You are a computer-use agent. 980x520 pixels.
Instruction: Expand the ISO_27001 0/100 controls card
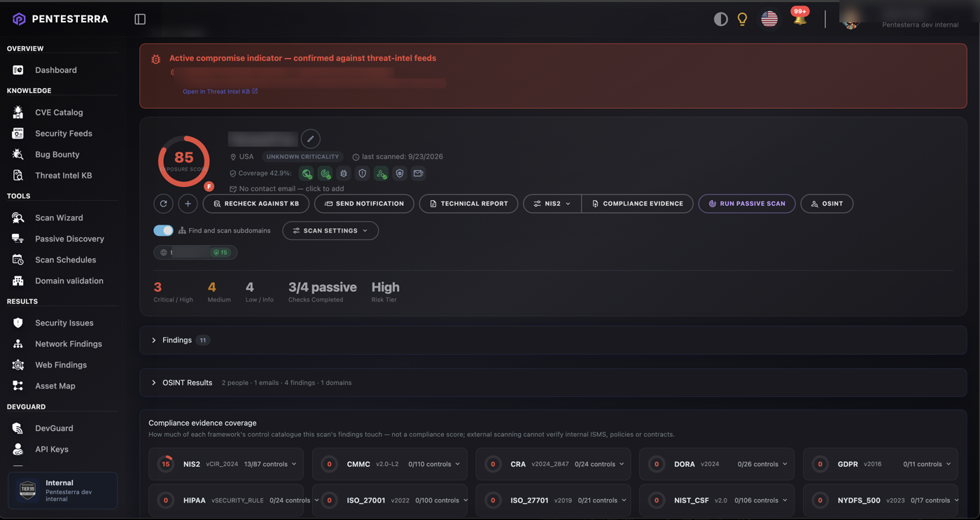coord(390,500)
